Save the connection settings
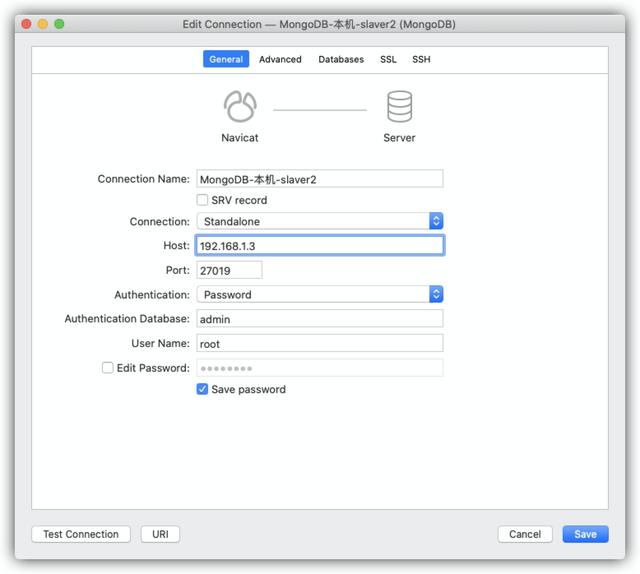This screenshot has width=640, height=574. (585, 534)
